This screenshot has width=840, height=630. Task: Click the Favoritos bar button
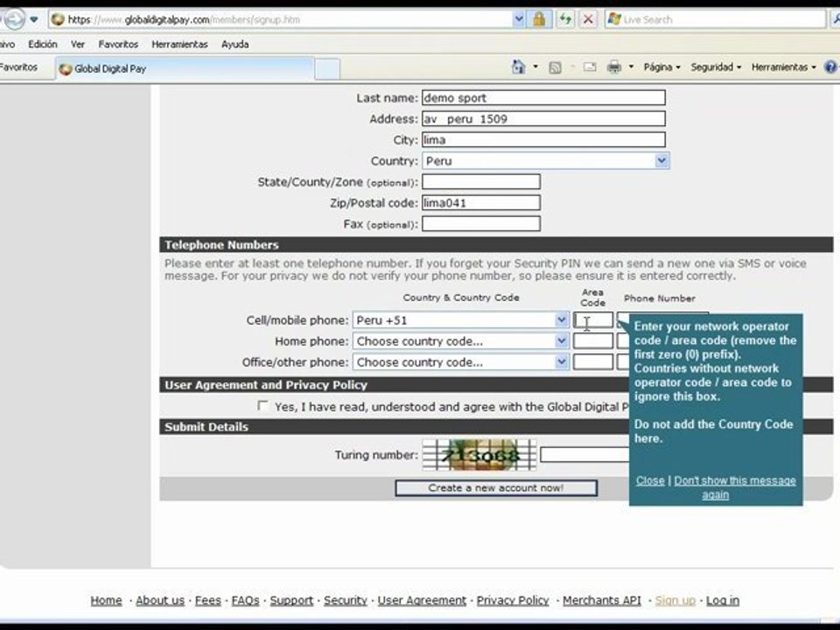click(x=18, y=67)
